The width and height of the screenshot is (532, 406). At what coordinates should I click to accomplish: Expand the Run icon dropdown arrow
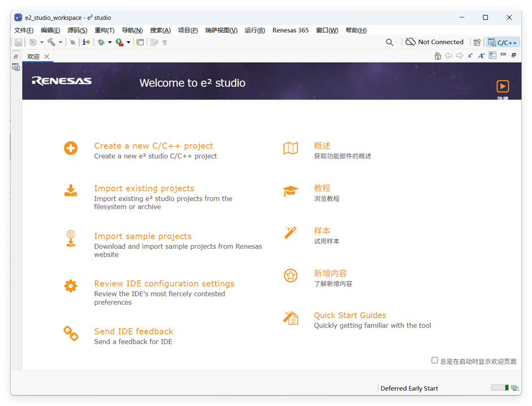[128, 42]
